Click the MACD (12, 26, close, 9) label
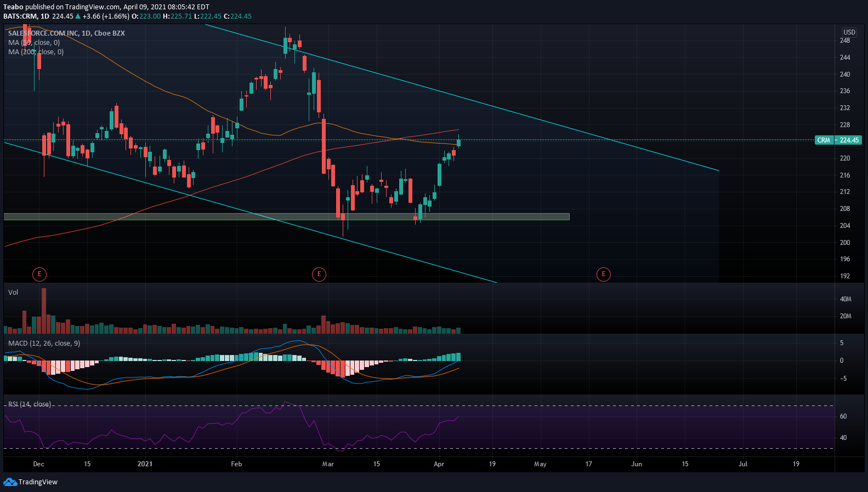The width and height of the screenshot is (868, 492). (44, 343)
